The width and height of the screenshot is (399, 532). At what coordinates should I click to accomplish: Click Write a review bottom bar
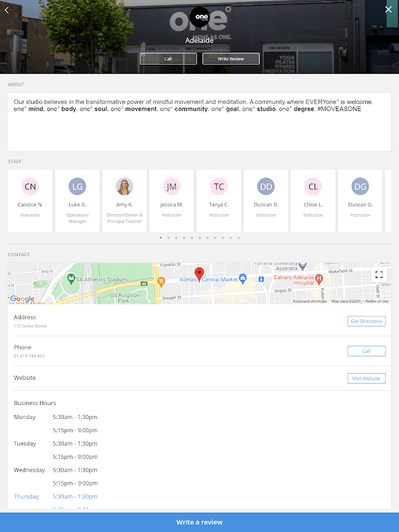[x=199, y=522]
